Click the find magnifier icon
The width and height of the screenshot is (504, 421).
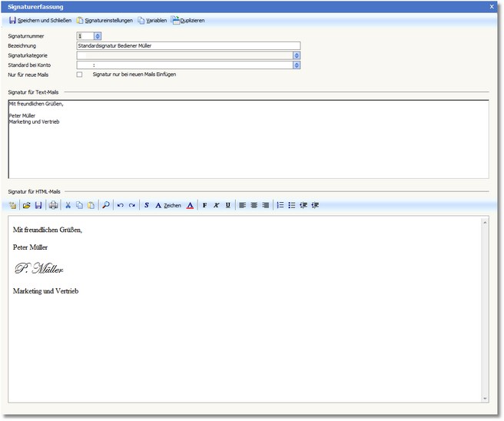click(105, 205)
